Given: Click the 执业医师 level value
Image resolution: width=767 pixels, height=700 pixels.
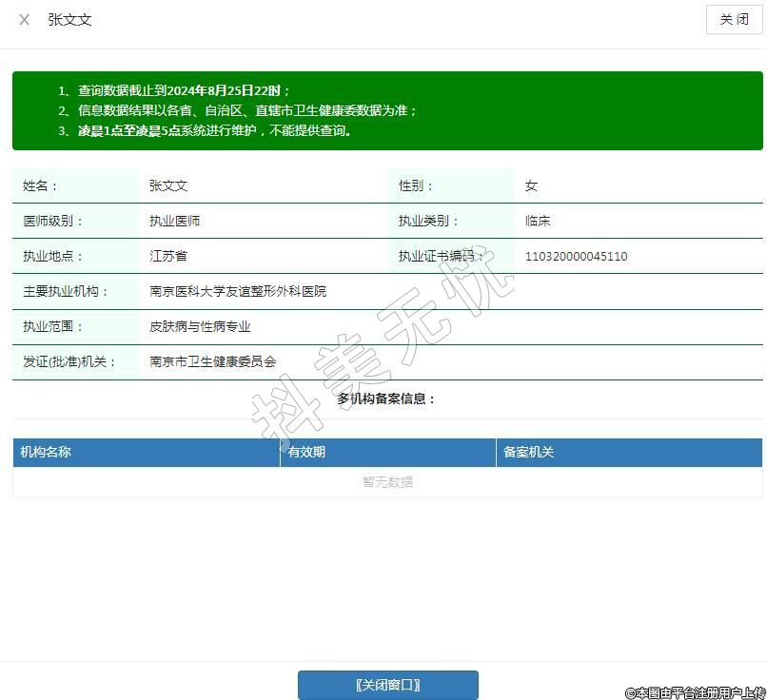Looking at the screenshot, I should 174,222.
